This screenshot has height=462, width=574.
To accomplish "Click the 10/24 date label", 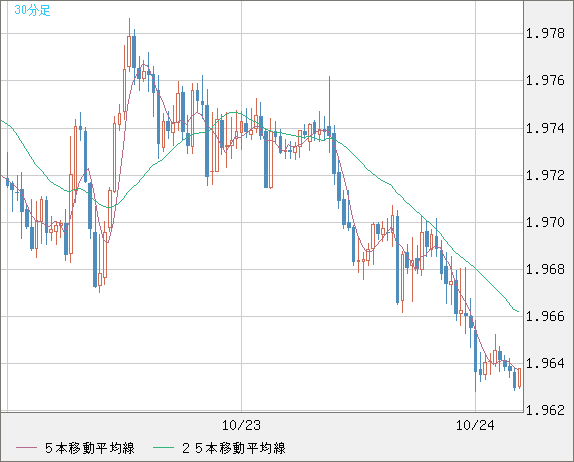I will click(x=475, y=425).
